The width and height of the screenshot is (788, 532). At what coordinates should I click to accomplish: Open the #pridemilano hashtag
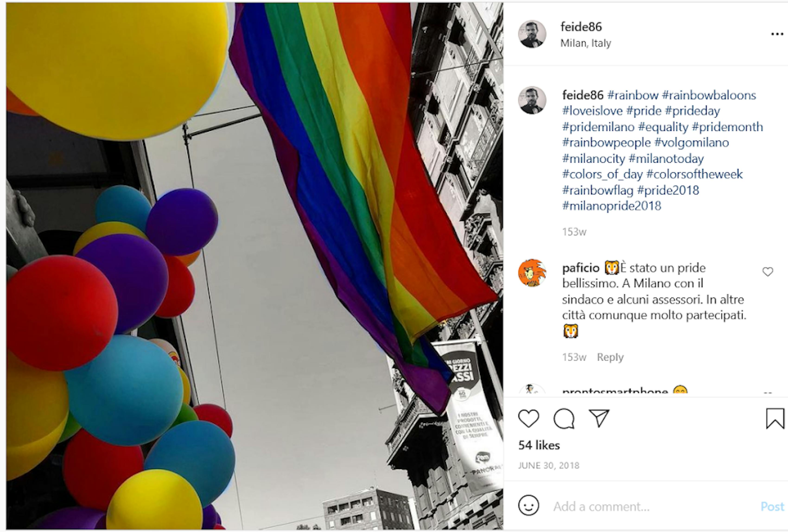(x=598, y=127)
